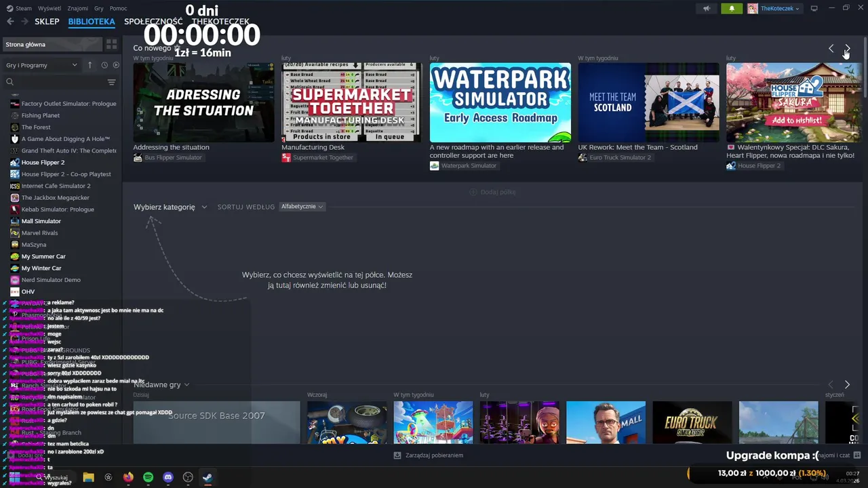Open the Supermarket Together Manufacturing Desk news

(x=351, y=102)
